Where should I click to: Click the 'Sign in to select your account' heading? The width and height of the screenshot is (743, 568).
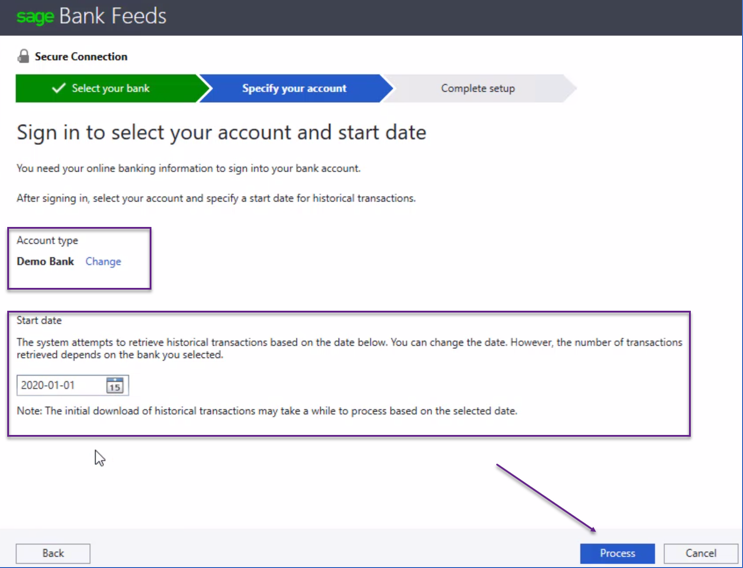221,133
